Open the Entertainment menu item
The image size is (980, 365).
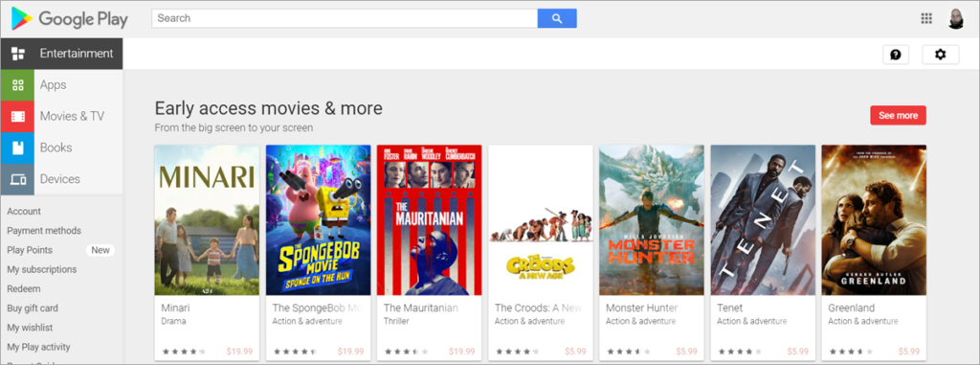(x=62, y=54)
